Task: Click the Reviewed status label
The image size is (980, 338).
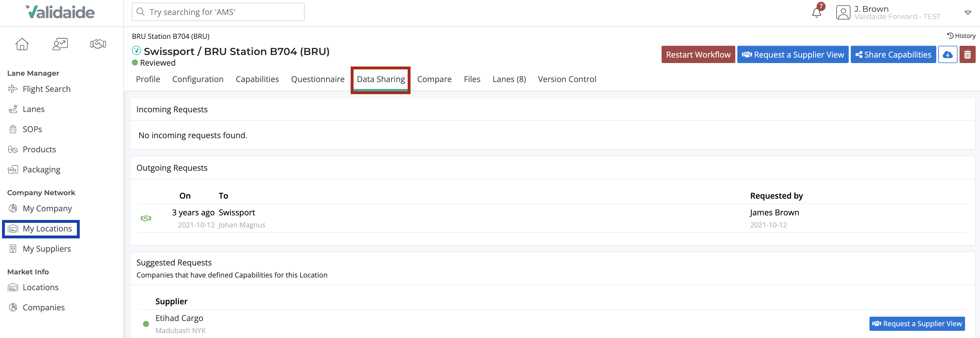Action: tap(158, 63)
